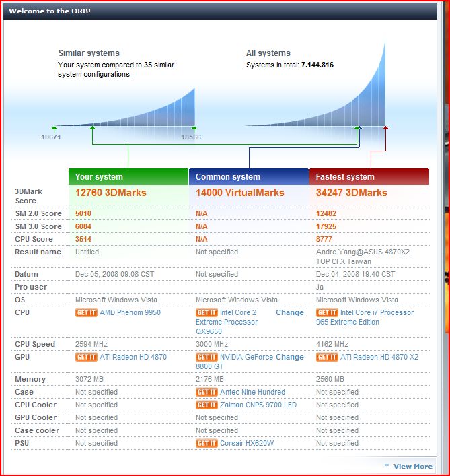Click date Dec 05, 2008 09:08 CST
This screenshot has width=450, height=476.
114,274
